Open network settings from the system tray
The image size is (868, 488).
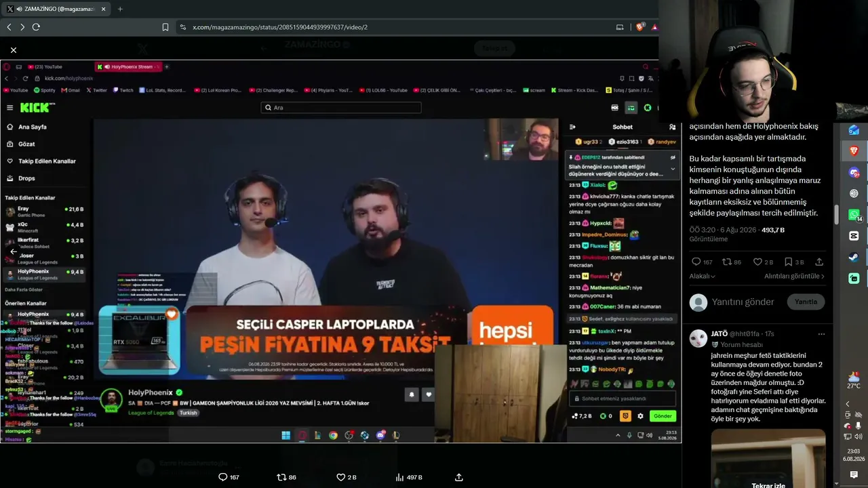848,436
